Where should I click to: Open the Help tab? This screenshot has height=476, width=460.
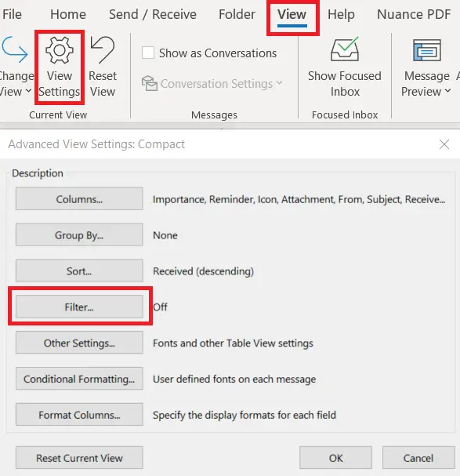tap(341, 14)
